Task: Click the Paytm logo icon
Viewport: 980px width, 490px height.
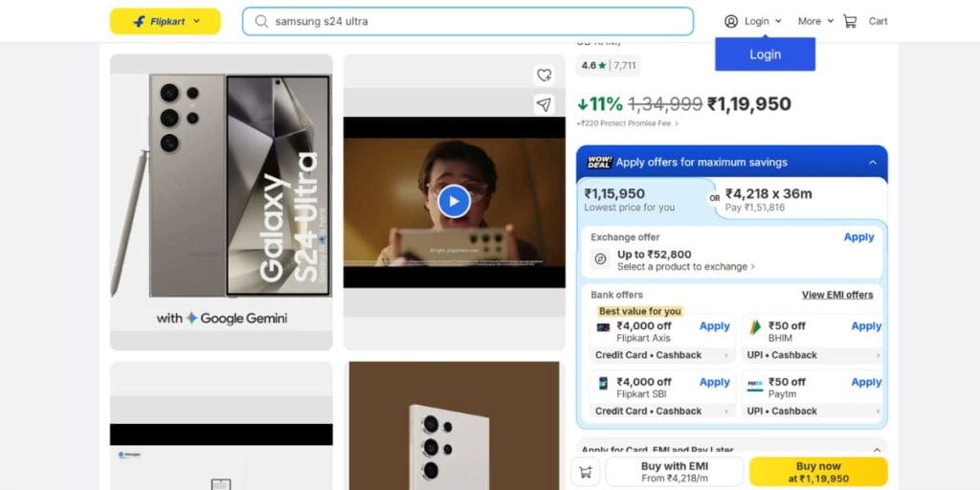Action: pyautogui.click(x=755, y=383)
